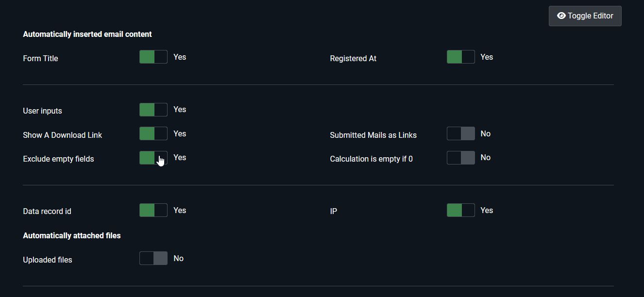The width and height of the screenshot is (644, 297).
Task: Click the Form Title label
Action: [x=40, y=58]
